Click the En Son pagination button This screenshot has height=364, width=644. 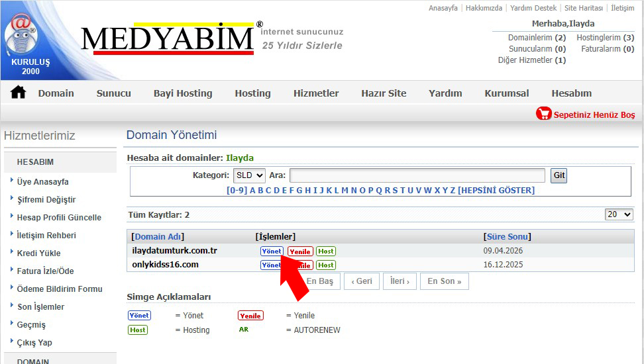(x=444, y=281)
